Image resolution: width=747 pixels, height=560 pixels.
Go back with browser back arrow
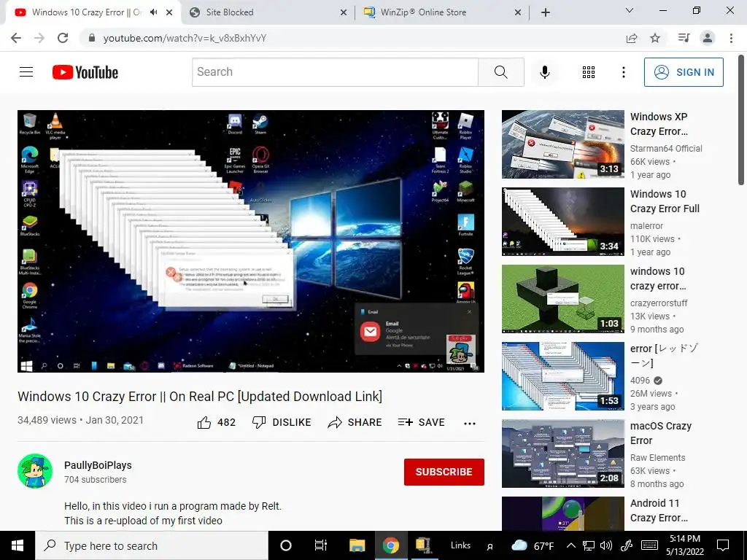(16, 38)
